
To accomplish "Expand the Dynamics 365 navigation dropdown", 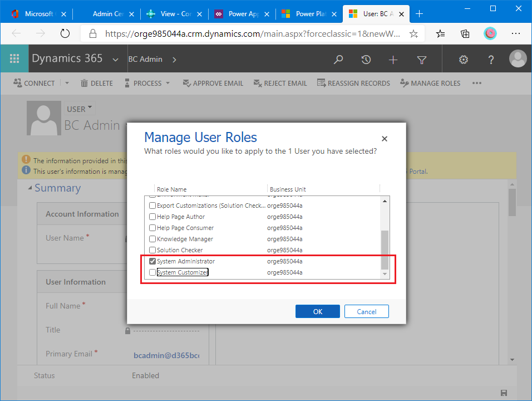I will (x=115, y=60).
